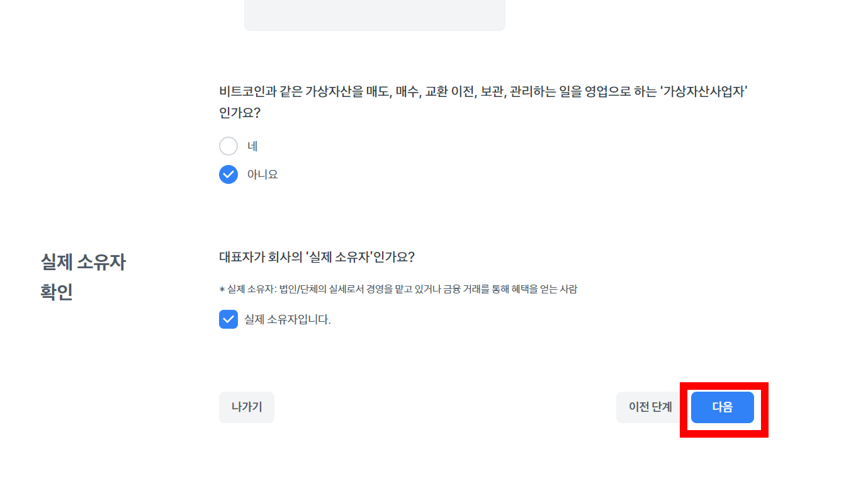The width and height of the screenshot is (868, 483).
Task: Click the '아니요' answer label text
Action: 262,174
